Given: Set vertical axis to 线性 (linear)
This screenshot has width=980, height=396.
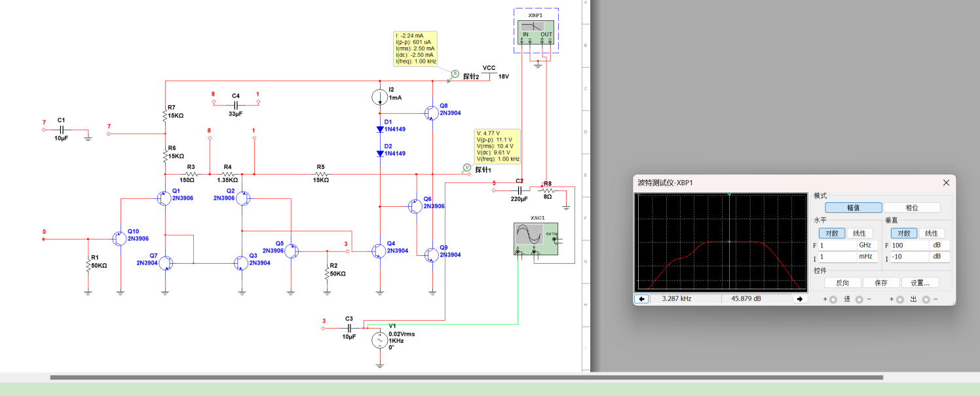Looking at the screenshot, I should point(932,233).
